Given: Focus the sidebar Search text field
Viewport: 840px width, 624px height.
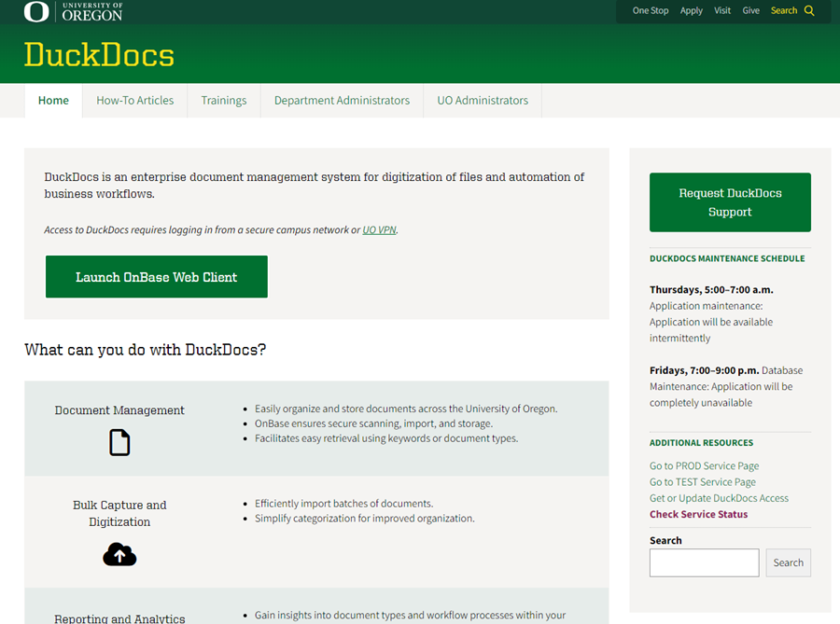Looking at the screenshot, I should (704, 562).
